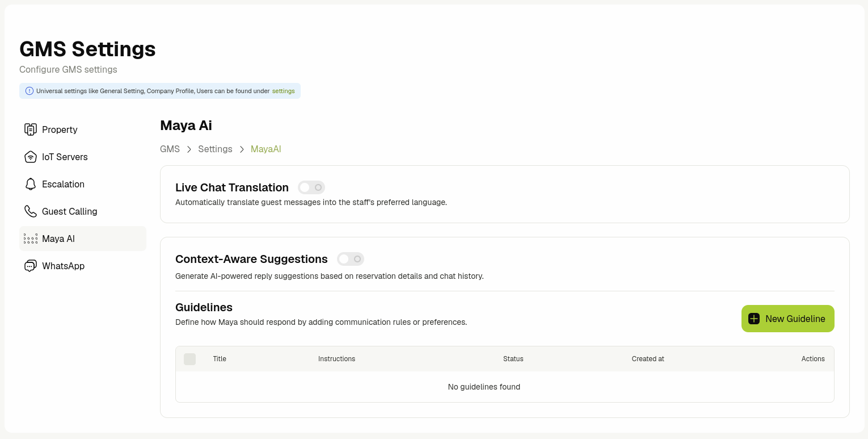This screenshot has height=439, width=868.
Task: Open the Property settings section
Action: pos(83,129)
